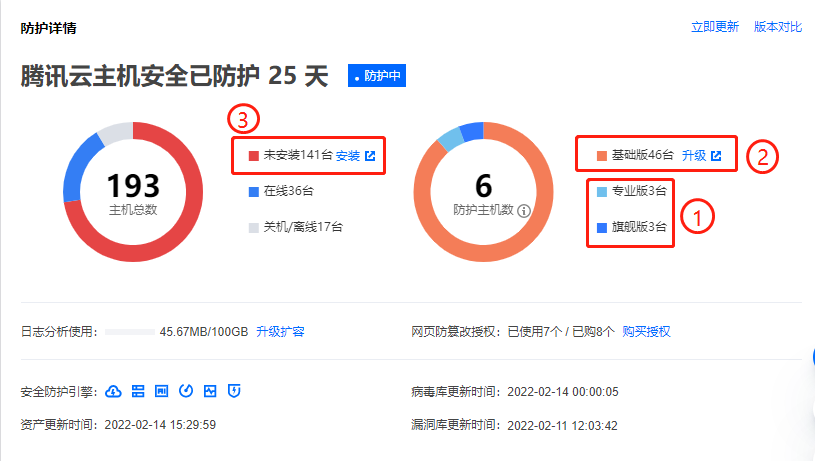Click the 6 防护主机数 donut chart

coord(483,192)
